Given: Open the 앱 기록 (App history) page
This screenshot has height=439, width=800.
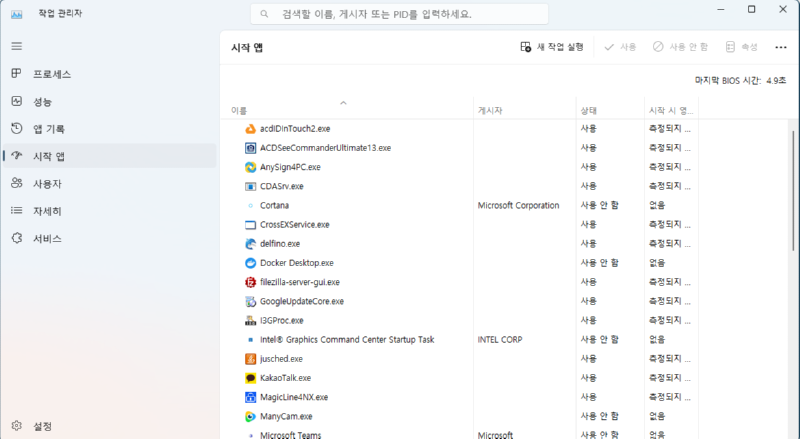Looking at the screenshot, I should [x=48, y=129].
